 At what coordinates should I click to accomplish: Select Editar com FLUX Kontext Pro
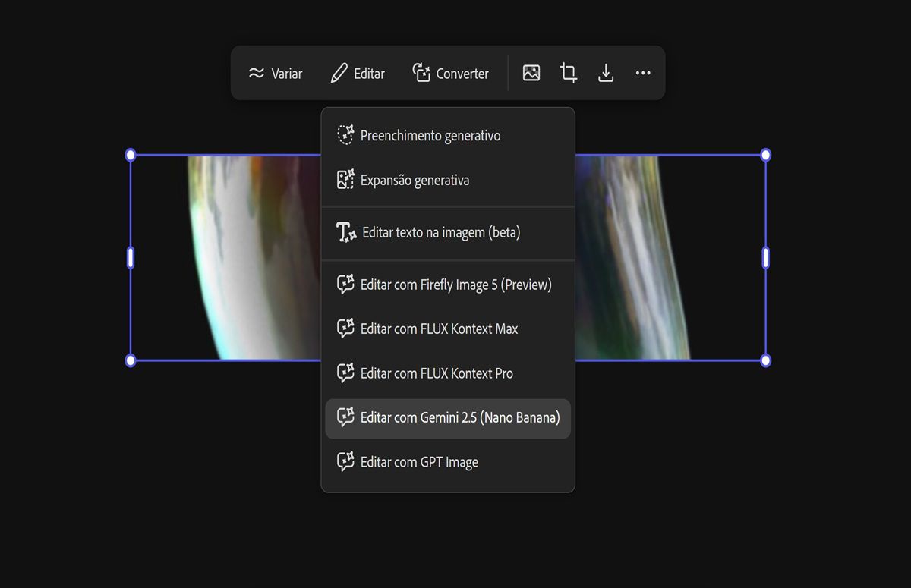(448, 373)
